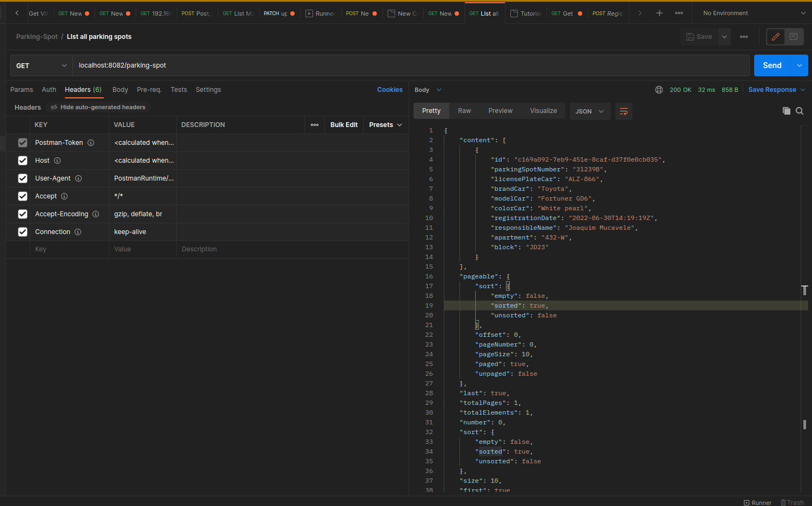Click the response vertical scrollbar

(x=805, y=308)
